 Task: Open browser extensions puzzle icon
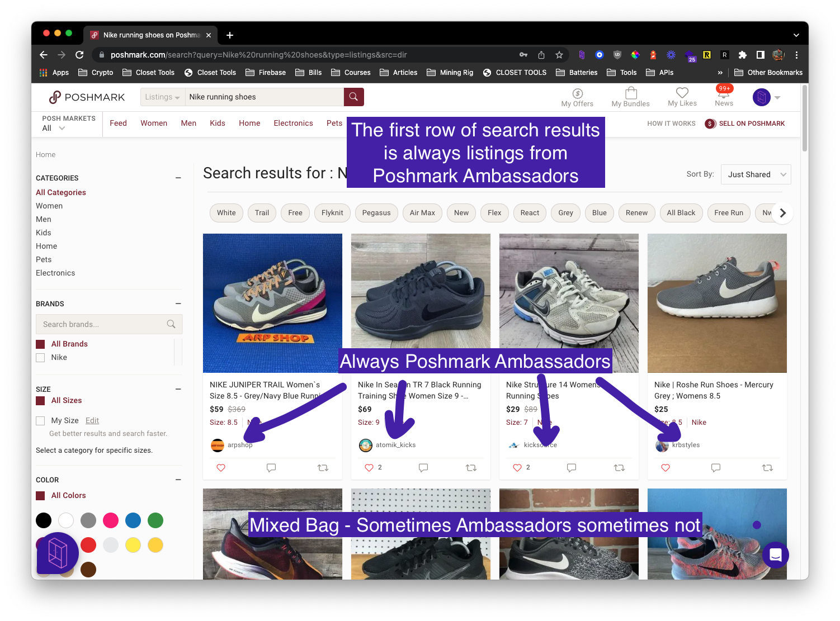click(743, 55)
